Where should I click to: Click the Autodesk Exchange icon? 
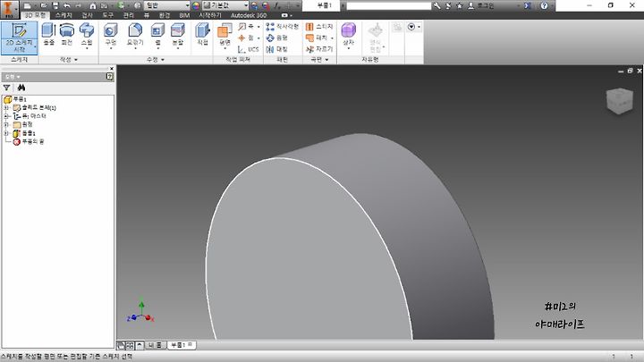click(528, 5)
